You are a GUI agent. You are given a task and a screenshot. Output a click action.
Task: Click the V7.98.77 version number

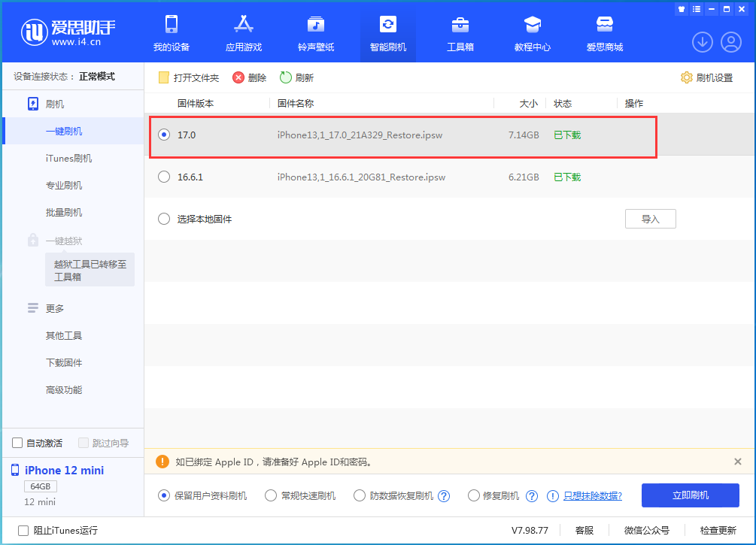point(530,531)
